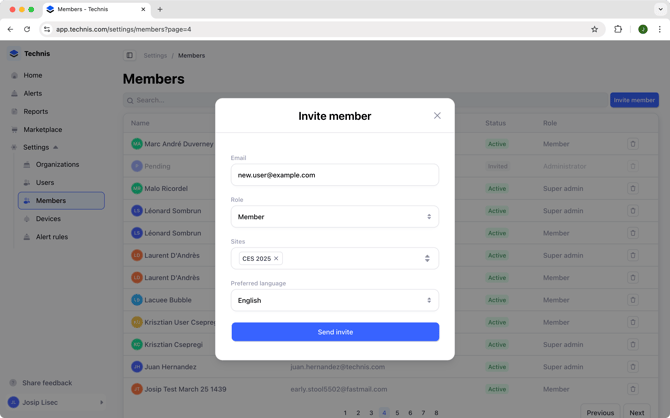670x418 pixels.
Task: Remove the CES 2025 site tag
Action: pyautogui.click(x=276, y=259)
